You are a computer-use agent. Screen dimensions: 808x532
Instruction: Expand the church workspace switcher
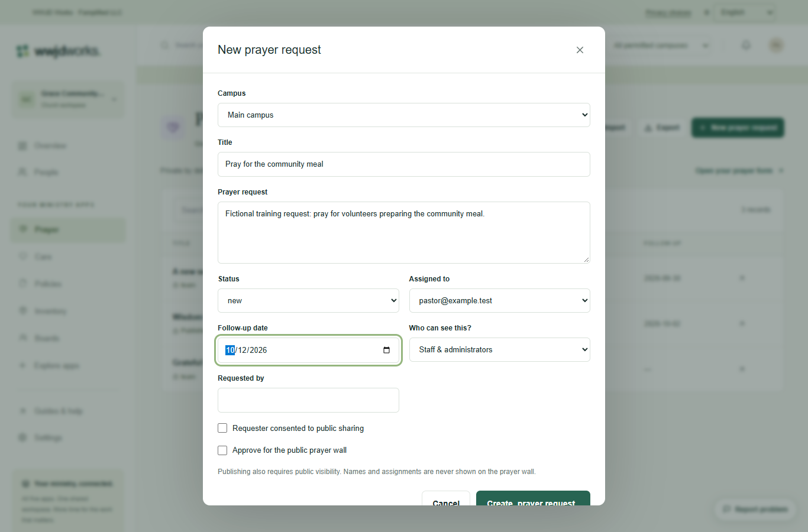click(68, 99)
